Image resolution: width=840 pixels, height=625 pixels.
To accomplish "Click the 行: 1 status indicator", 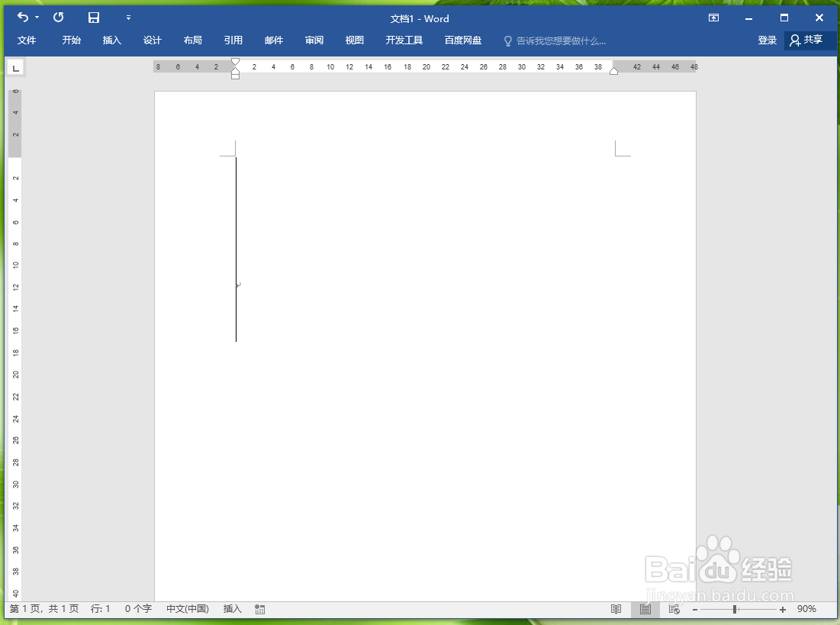I will pyautogui.click(x=100, y=609).
